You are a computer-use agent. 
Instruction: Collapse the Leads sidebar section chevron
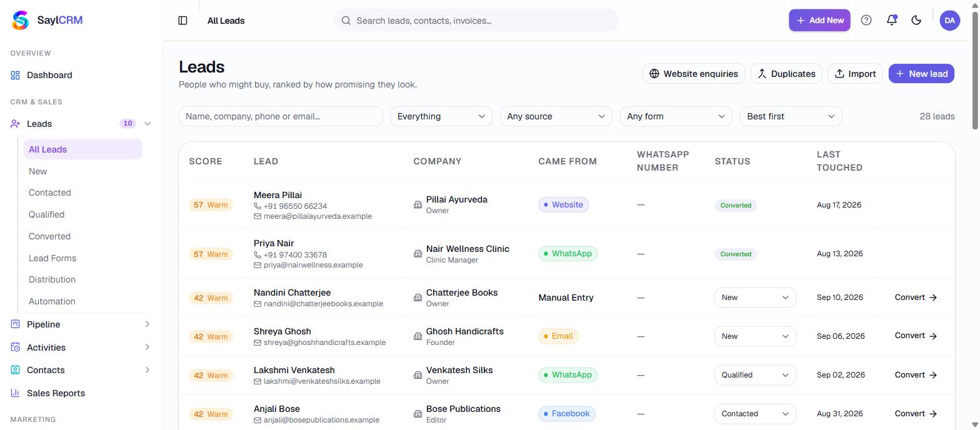[x=147, y=124]
